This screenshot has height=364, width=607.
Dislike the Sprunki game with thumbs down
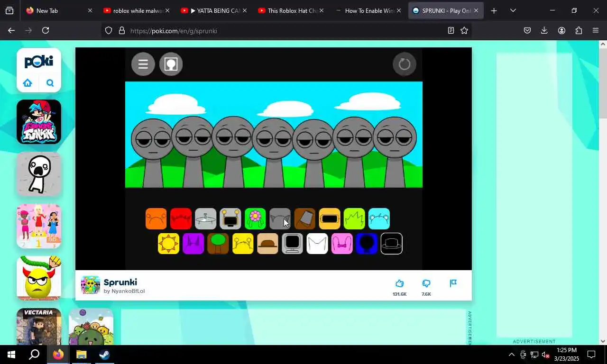click(426, 283)
